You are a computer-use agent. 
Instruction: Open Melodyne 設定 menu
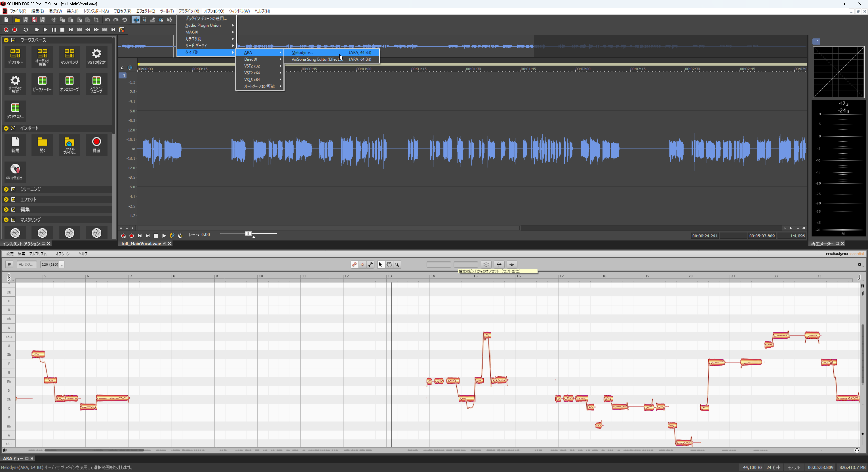coord(10,254)
